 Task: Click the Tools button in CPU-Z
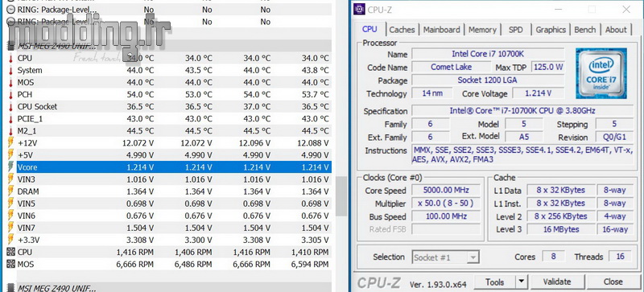(x=494, y=282)
